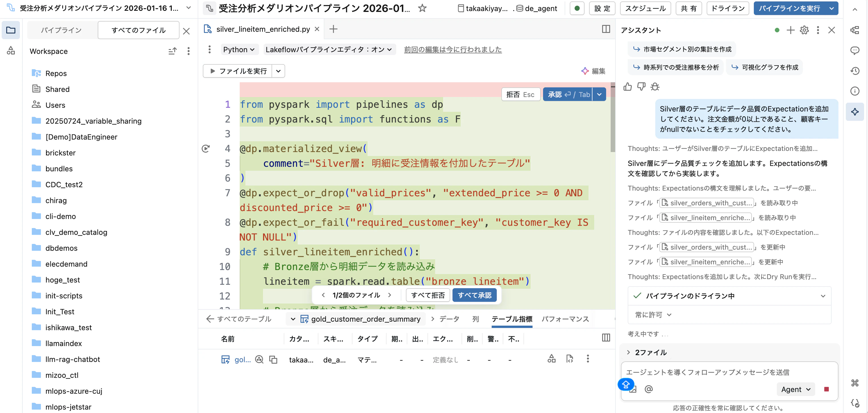Select the silver_lineitem_enriched.py editor tab
The height and width of the screenshot is (413, 868).
[263, 29]
